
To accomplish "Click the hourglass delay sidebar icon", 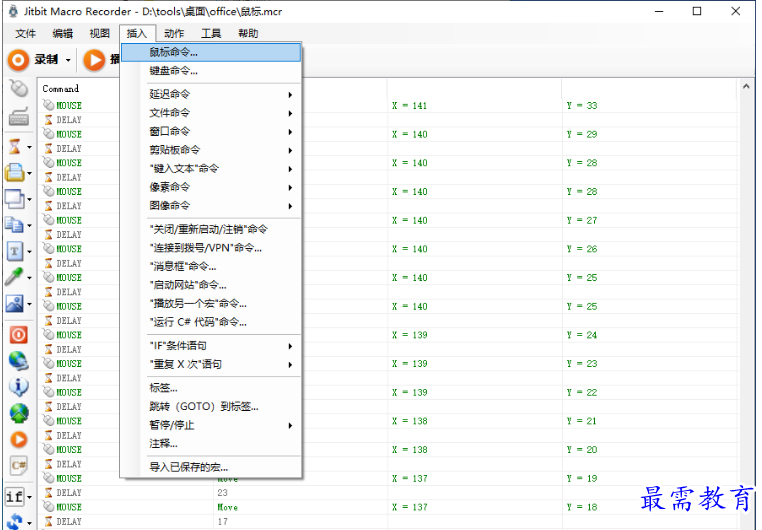I will click(x=15, y=146).
